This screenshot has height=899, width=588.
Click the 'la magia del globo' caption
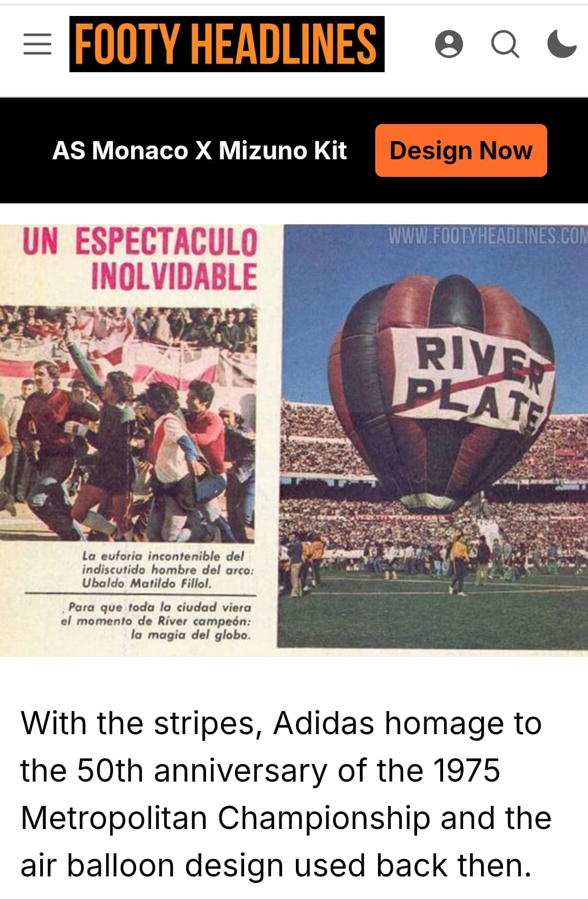[x=156, y=621]
